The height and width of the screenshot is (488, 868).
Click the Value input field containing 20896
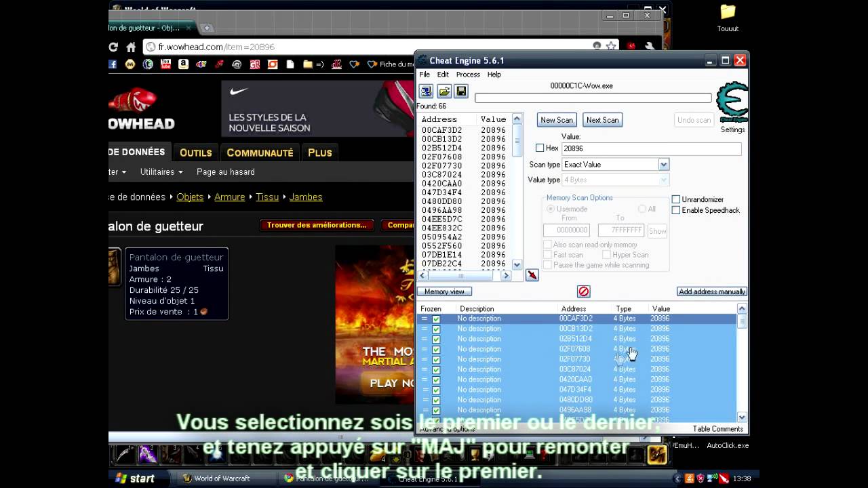tap(651, 148)
